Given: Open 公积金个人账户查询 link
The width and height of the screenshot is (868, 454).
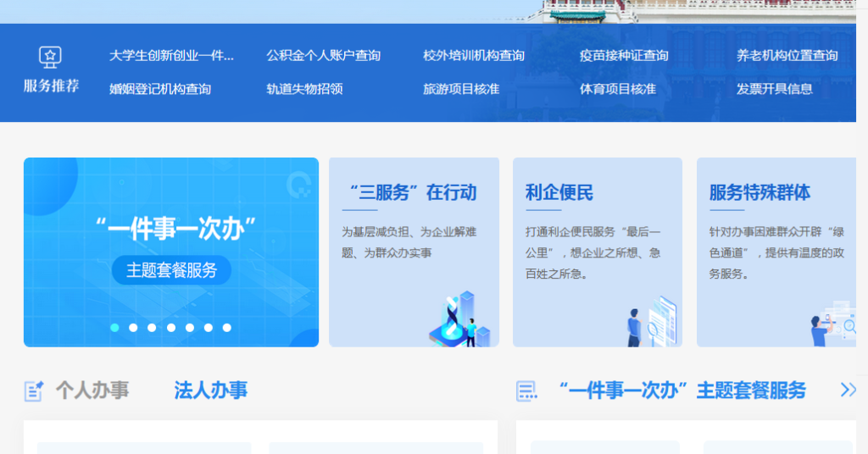Looking at the screenshot, I should coord(323,56).
